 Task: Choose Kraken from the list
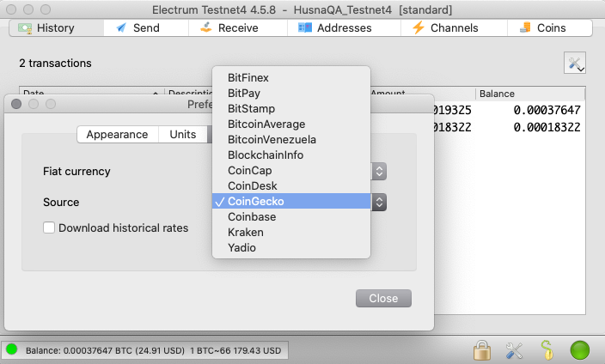click(x=291, y=232)
